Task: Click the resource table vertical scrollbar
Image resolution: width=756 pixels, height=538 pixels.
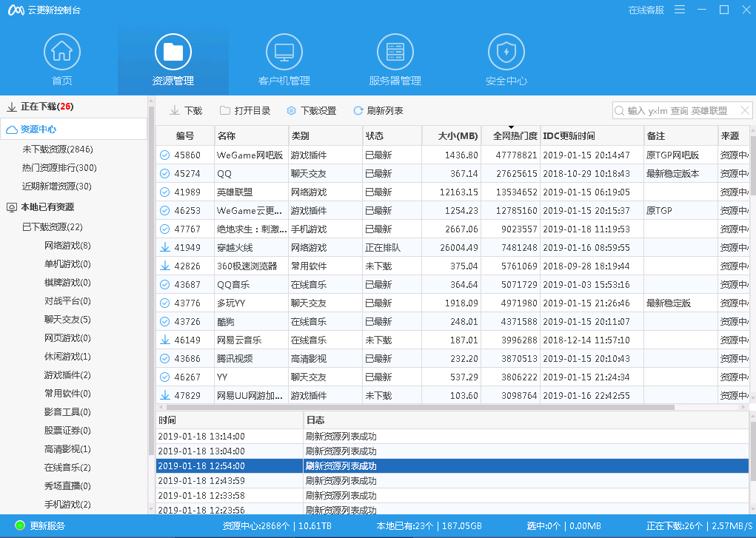Action: (752, 164)
